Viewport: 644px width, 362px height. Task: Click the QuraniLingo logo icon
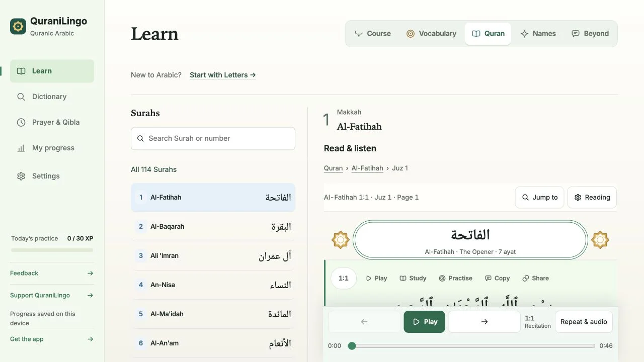tap(18, 26)
